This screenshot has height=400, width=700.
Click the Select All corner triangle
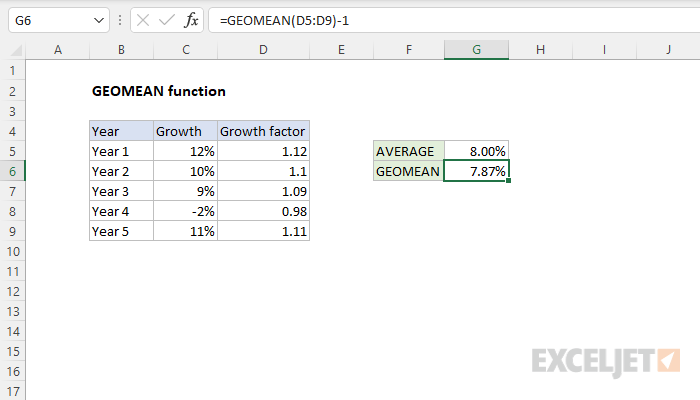coord(13,49)
